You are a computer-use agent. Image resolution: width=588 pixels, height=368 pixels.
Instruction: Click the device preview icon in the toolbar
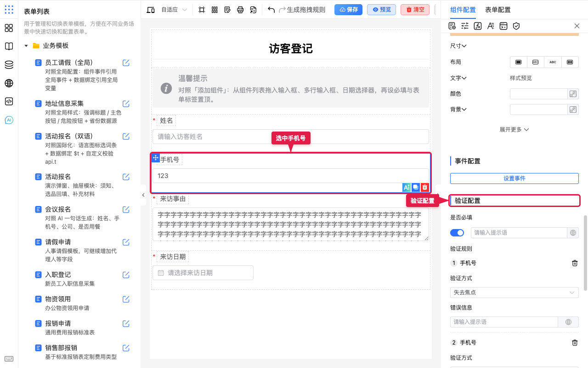point(151,10)
